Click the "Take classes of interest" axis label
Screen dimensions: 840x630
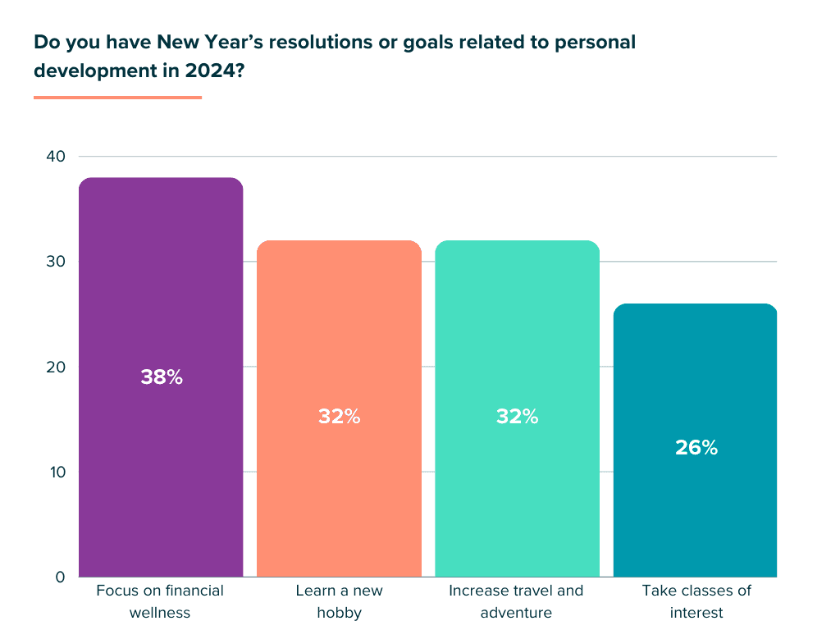pyautogui.click(x=696, y=601)
